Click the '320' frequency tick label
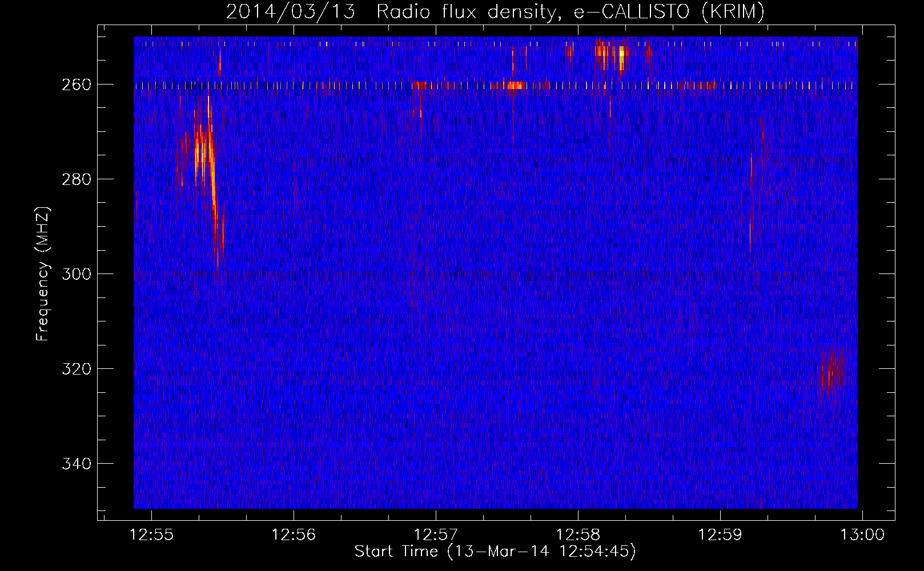Viewport: 924px width, 571px height. (x=77, y=369)
